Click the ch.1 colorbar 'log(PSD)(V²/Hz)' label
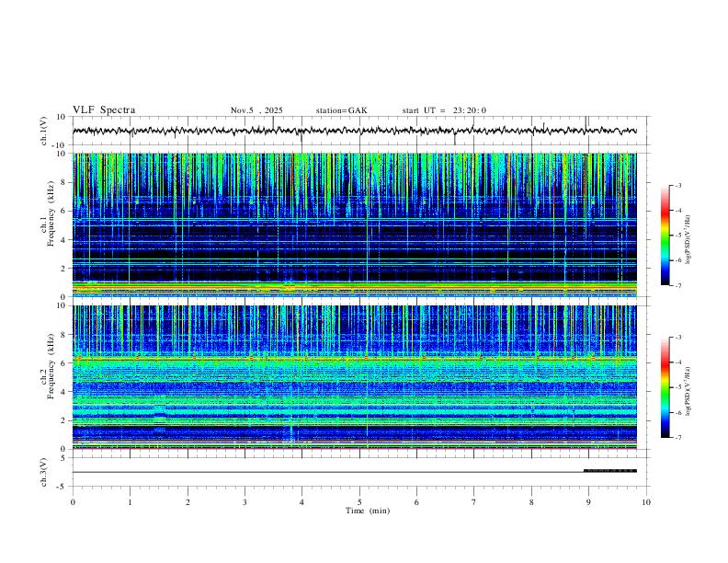The image size is (728, 563). tap(688, 240)
